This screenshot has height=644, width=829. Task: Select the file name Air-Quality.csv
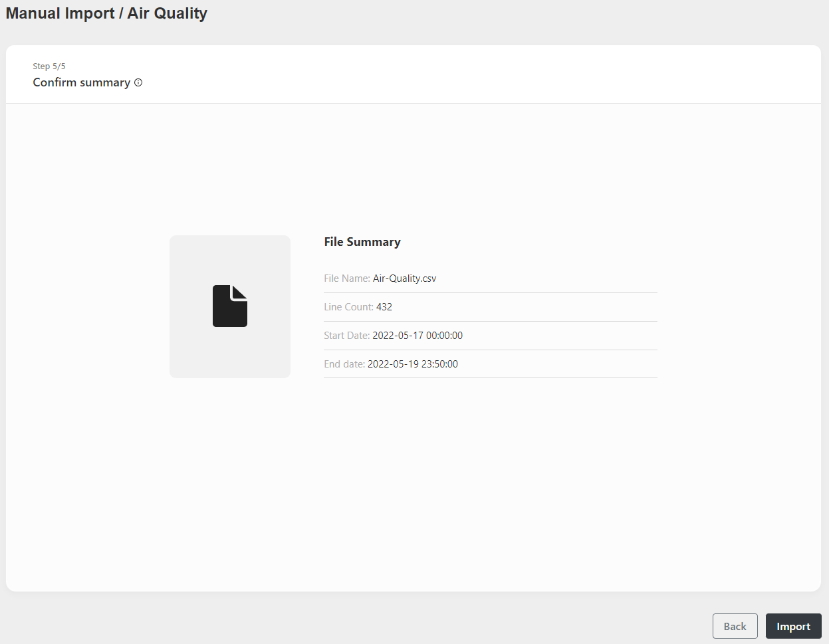click(x=405, y=278)
